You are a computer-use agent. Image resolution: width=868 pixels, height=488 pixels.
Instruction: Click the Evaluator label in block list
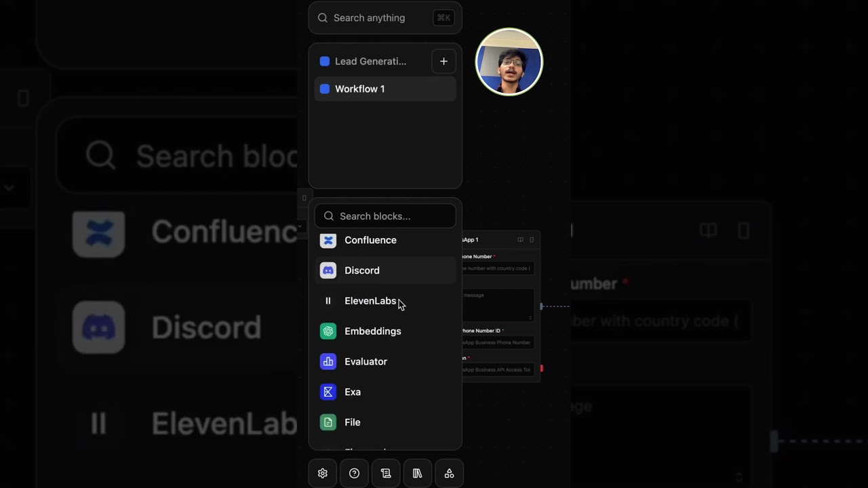(x=366, y=362)
